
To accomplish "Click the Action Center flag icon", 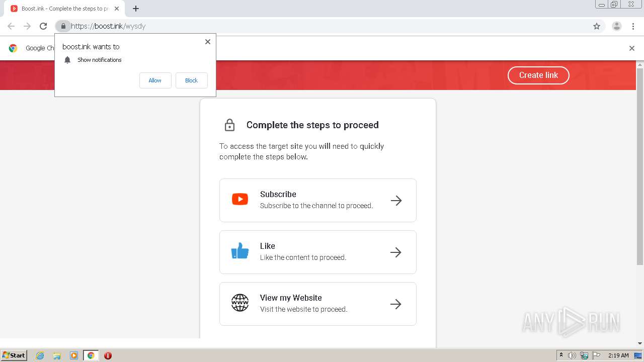I will (x=596, y=355).
